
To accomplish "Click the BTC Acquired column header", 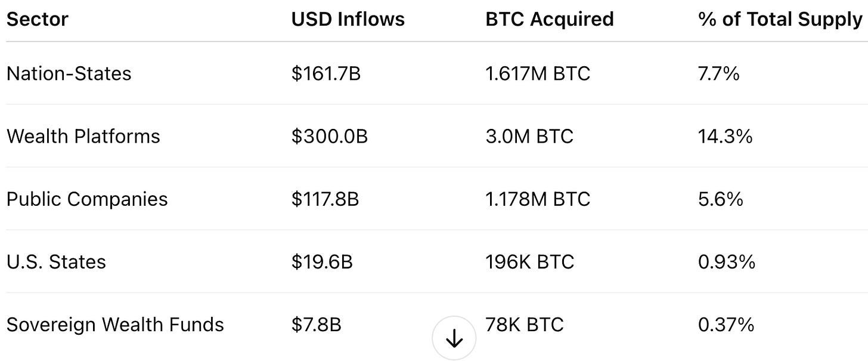I will pyautogui.click(x=550, y=19).
